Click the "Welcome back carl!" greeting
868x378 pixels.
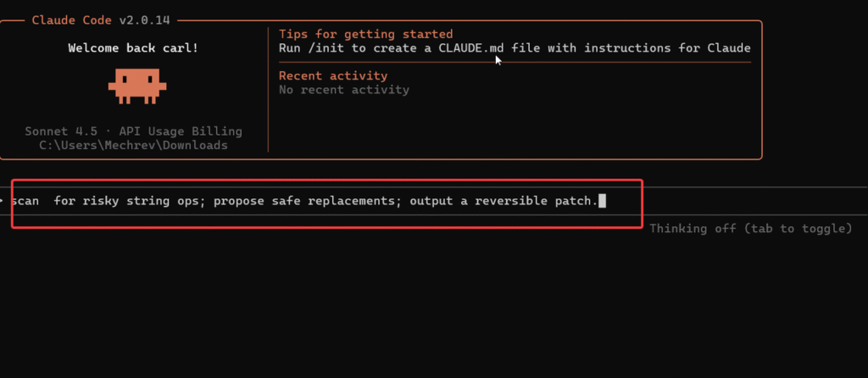(133, 47)
